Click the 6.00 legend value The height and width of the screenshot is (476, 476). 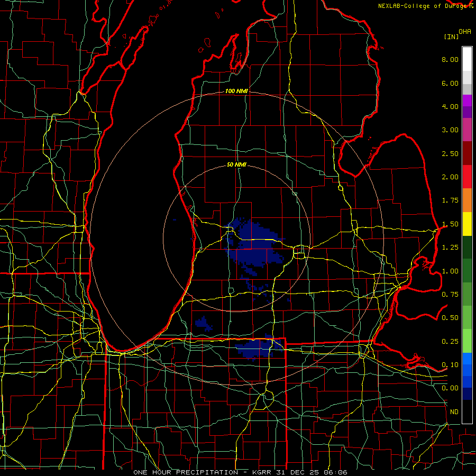pyautogui.click(x=450, y=83)
